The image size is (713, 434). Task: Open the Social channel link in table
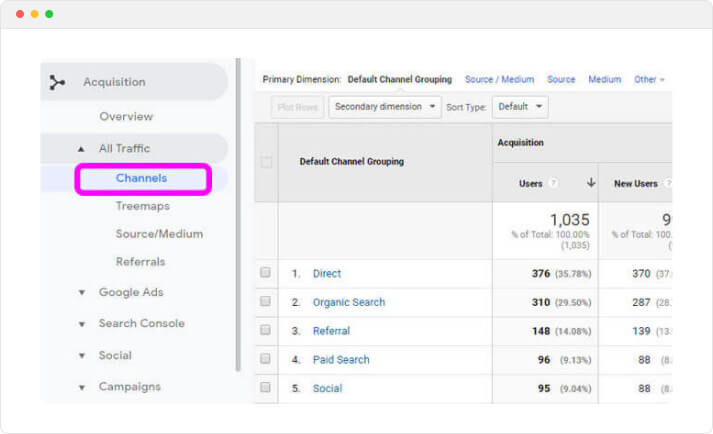click(x=327, y=388)
